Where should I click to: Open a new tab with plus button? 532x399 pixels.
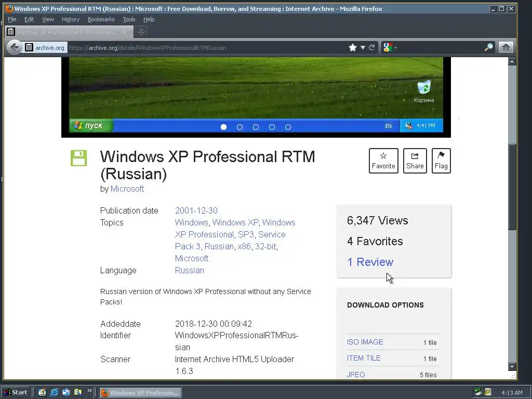141,32
